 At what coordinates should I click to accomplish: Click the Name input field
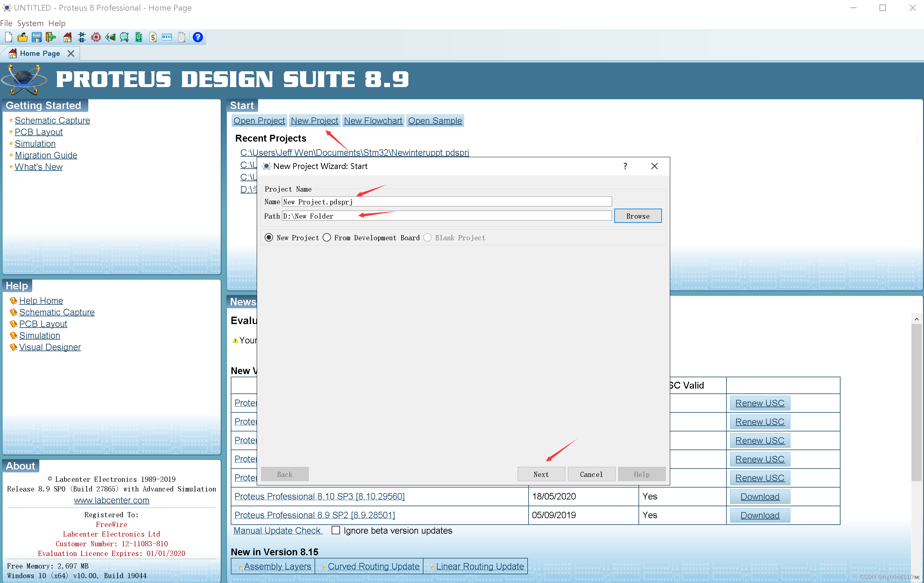pos(446,202)
